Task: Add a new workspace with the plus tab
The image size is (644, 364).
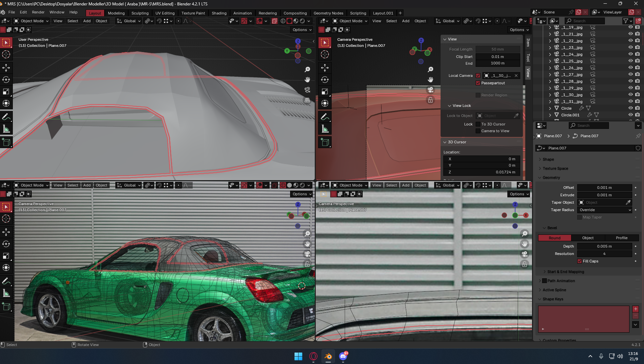Action: tap(400, 13)
